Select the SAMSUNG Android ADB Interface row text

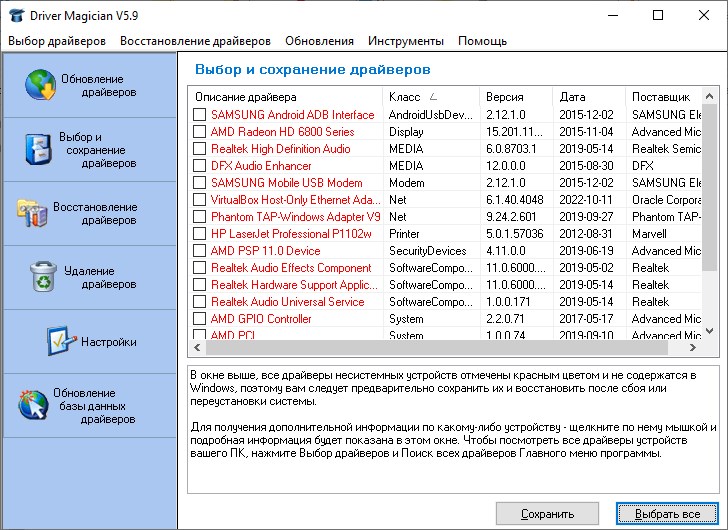(292, 115)
